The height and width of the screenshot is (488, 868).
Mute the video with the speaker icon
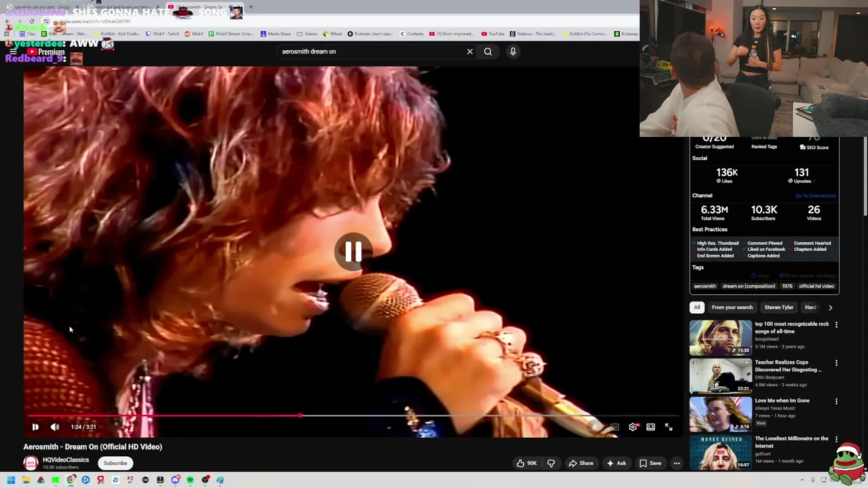(x=55, y=427)
